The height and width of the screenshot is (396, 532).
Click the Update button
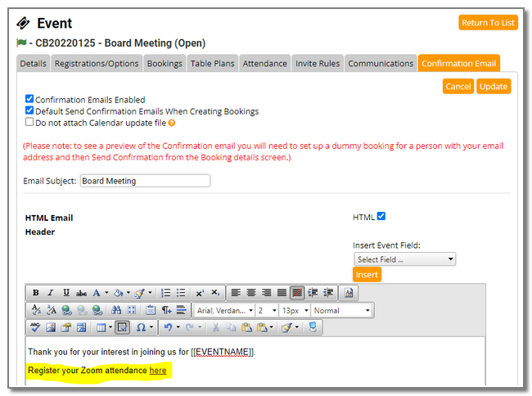pos(494,86)
